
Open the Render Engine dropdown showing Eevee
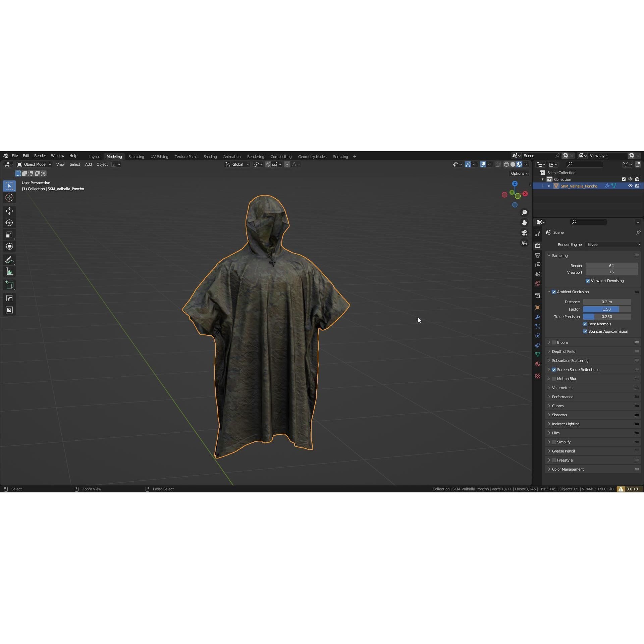pyautogui.click(x=612, y=245)
